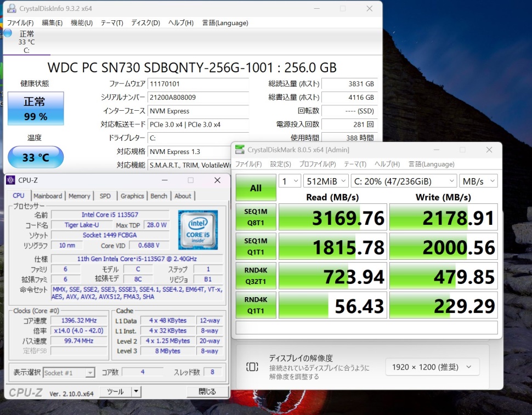Open ヘルプ(H) menu in CrystalDiskInfo

(x=181, y=22)
